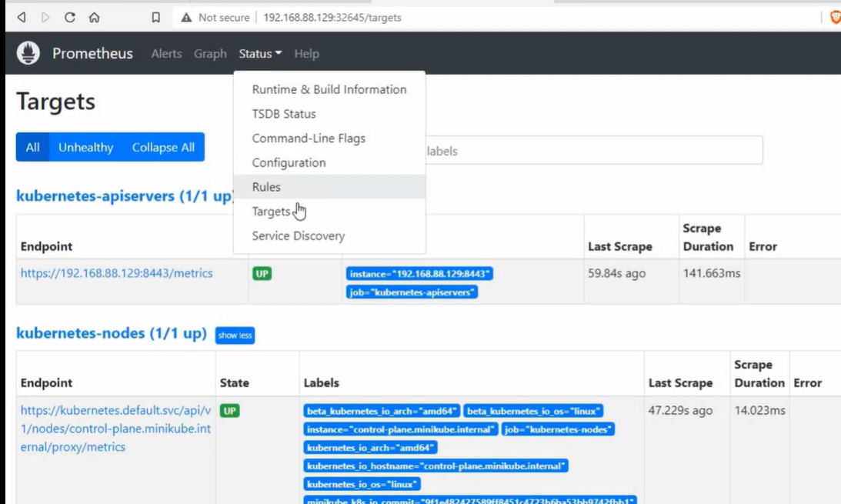The width and height of the screenshot is (841, 504).
Task: Open the Prometheus brand link
Action: click(92, 54)
